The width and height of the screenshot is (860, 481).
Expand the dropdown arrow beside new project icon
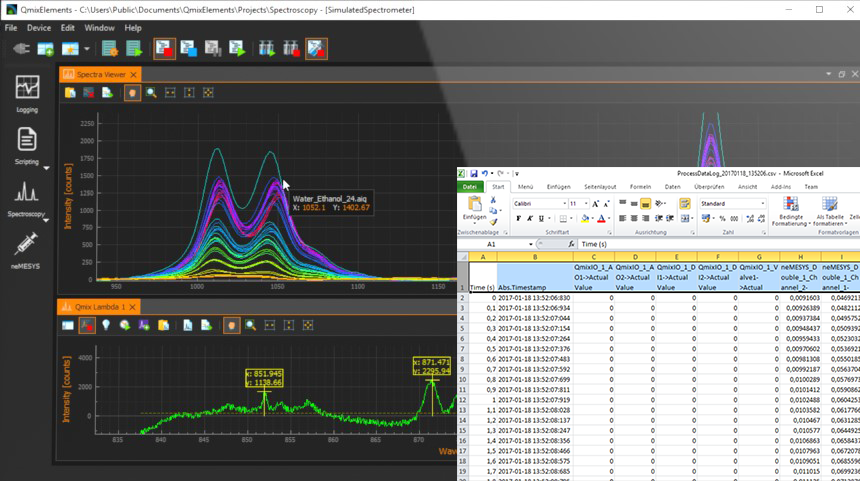(x=87, y=47)
